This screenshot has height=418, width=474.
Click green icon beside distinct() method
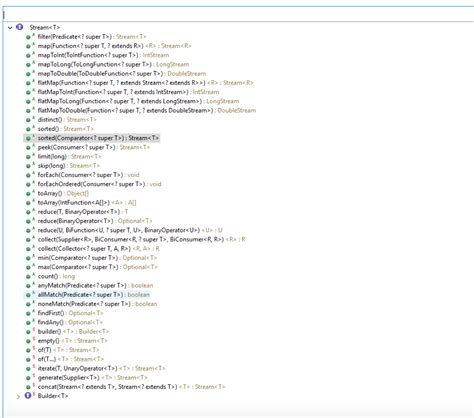point(28,120)
